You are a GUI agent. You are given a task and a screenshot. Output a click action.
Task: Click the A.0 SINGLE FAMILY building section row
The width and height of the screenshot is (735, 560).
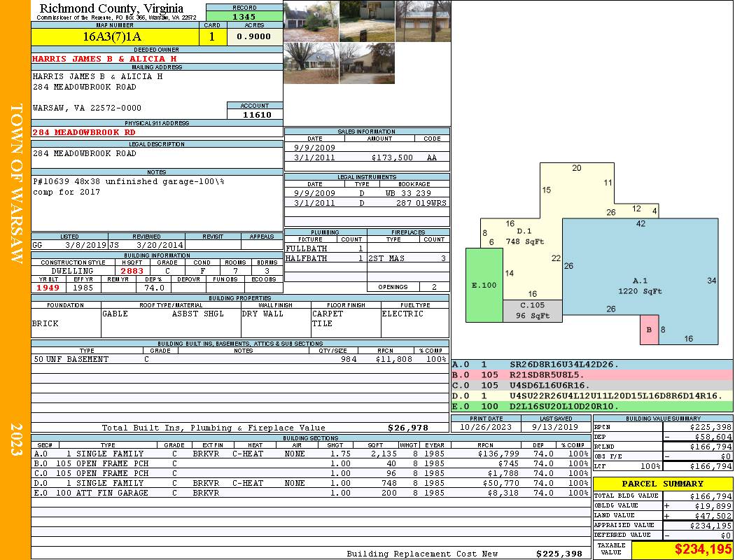tap(311, 454)
